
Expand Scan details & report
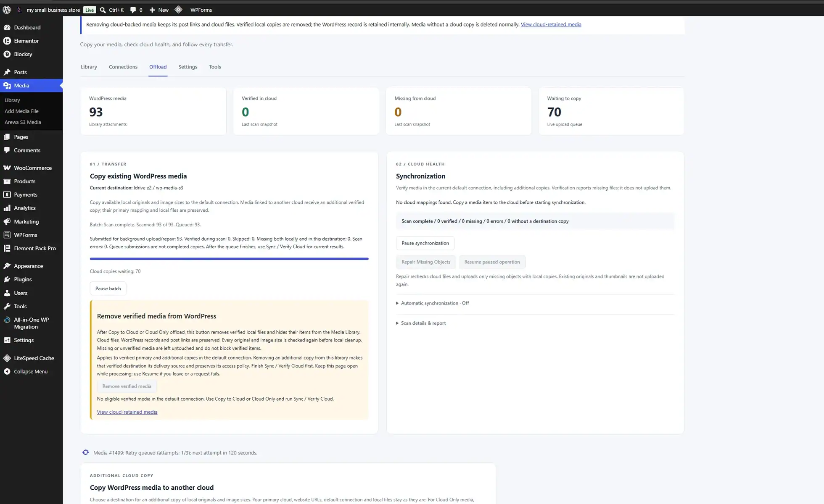tap(421, 323)
